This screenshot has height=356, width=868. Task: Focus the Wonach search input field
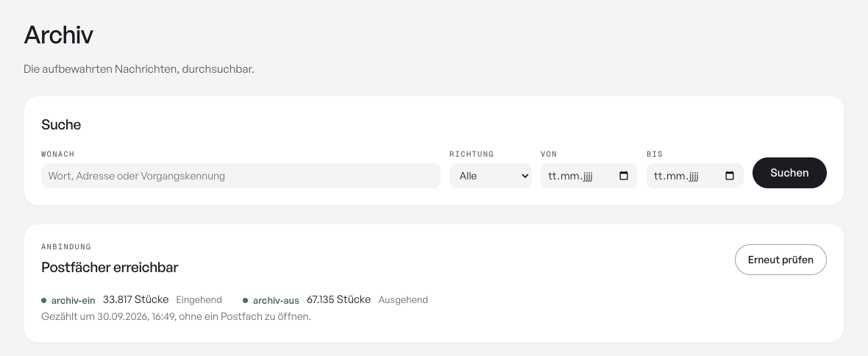(x=241, y=176)
